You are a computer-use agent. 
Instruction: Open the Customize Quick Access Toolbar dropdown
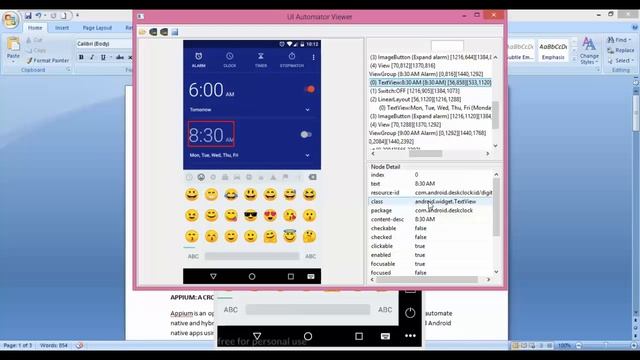pyautogui.click(x=77, y=16)
